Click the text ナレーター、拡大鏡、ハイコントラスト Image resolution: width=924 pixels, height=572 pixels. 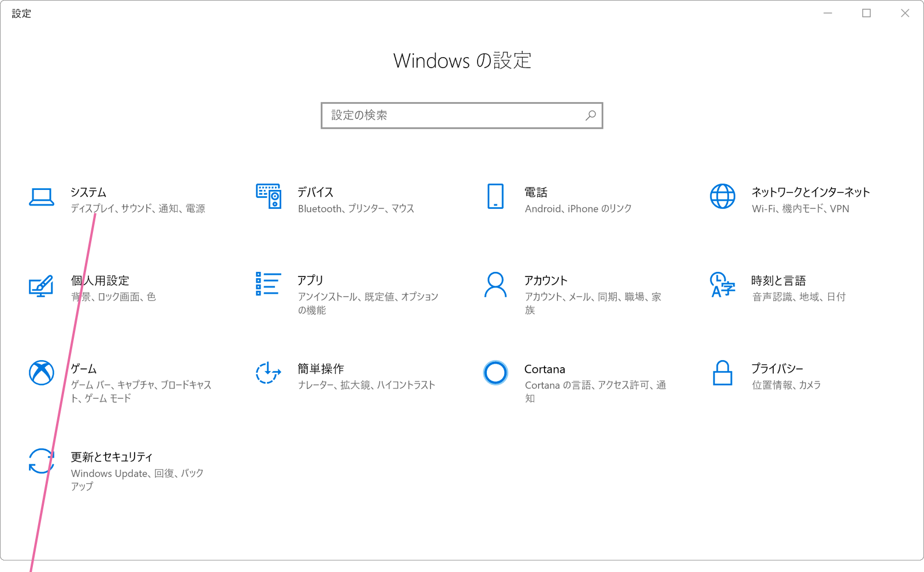(x=367, y=386)
